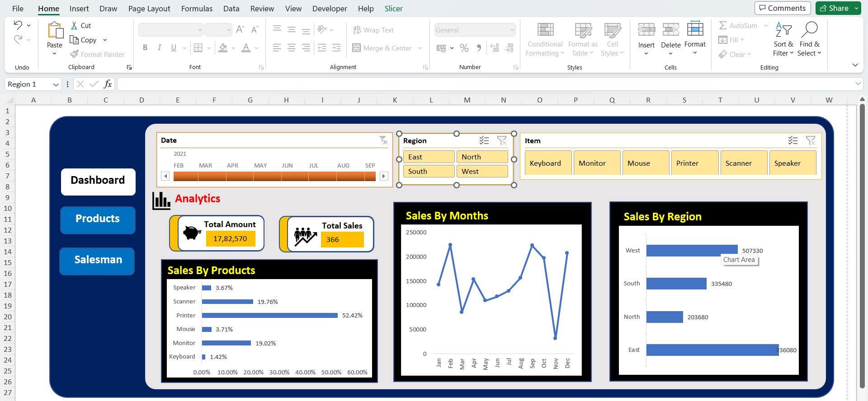Open the Insert ribbon tab
Screen dimensions: 868x401
(79, 9)
